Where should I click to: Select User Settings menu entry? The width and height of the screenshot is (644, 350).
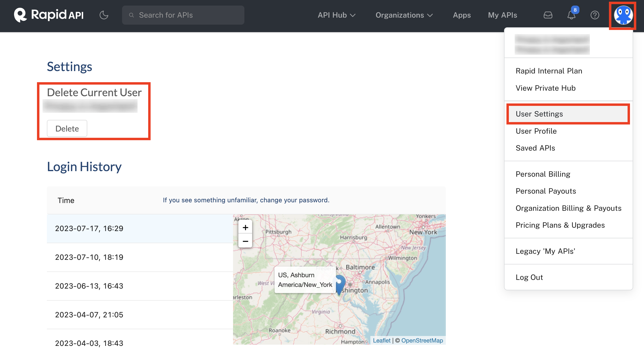pyautogui.click(x=539, y=114)
